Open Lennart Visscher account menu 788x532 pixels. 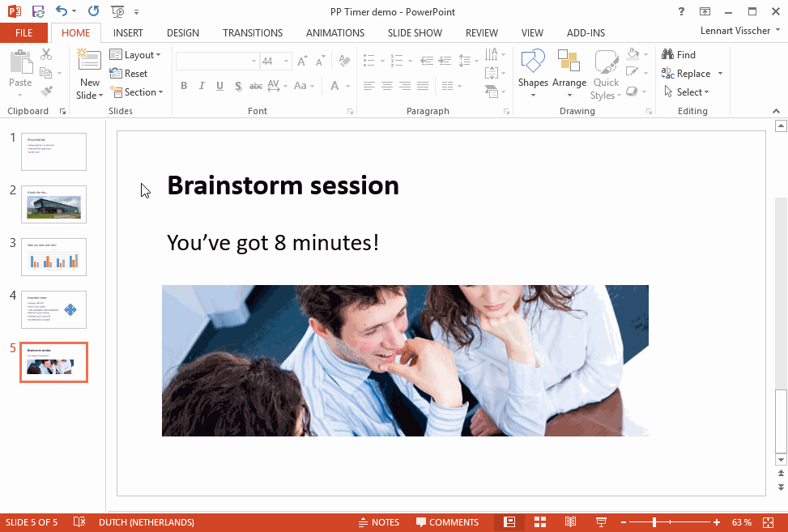pos(739,31)
